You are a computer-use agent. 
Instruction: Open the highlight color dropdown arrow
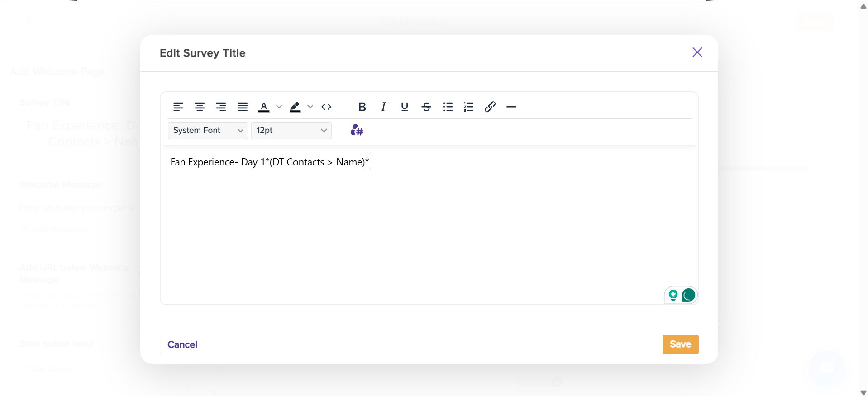coord(310,107)
